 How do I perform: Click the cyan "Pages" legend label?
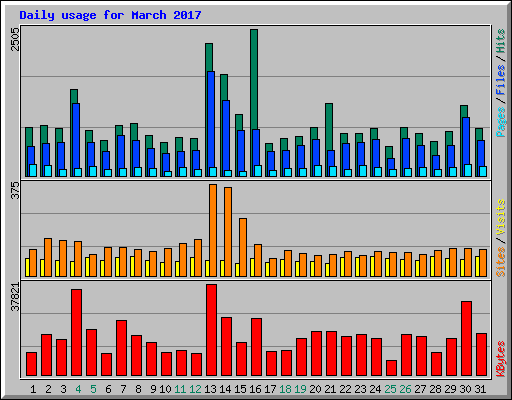(x=501, y=122)
